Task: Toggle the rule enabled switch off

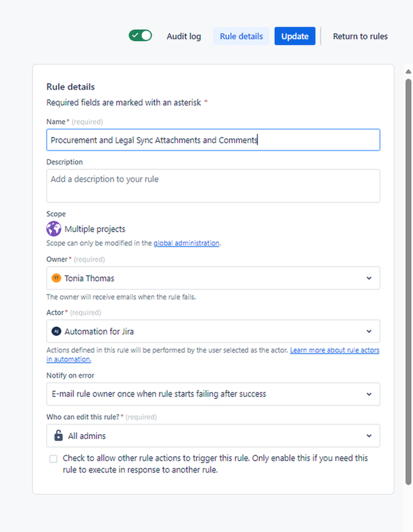Action: [140, 36]
